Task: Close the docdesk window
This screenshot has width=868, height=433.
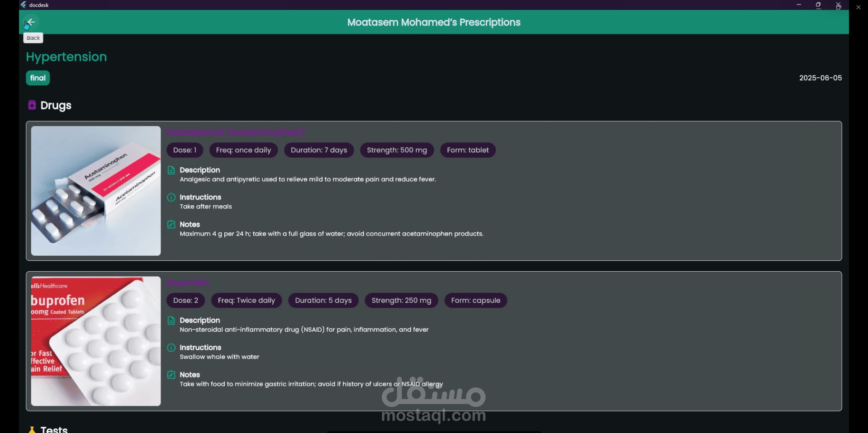Action: point(839,5)
